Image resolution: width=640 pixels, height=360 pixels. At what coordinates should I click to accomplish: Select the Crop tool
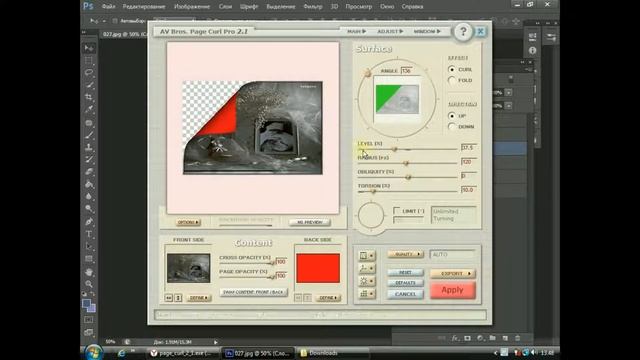click(x=89, y=97)
